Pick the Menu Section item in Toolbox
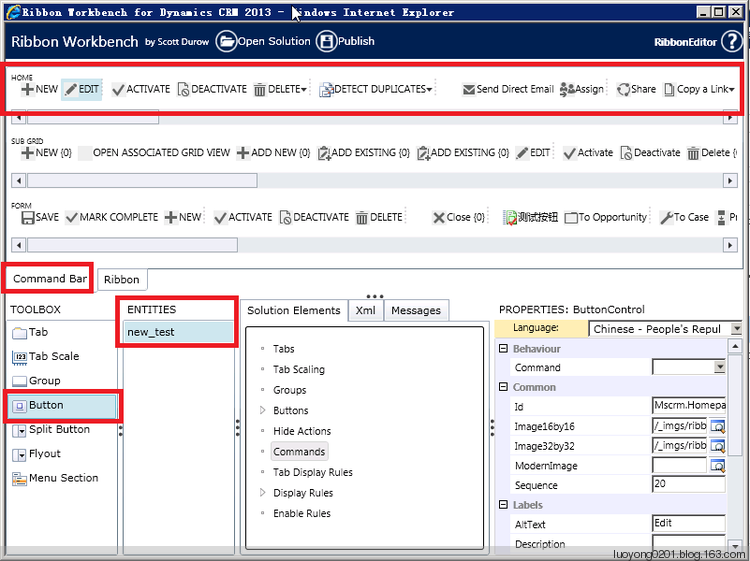 [55, 479]
